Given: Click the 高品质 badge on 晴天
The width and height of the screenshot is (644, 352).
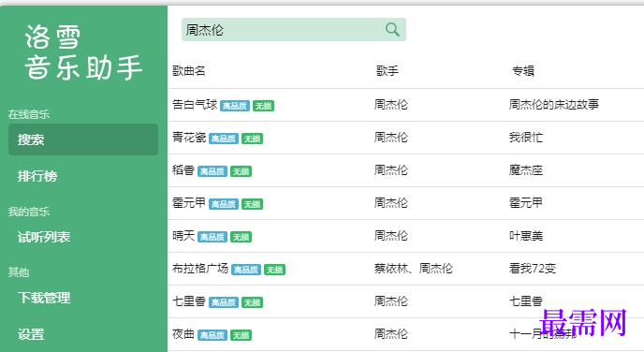Looking at the screenshot, I should point(212,237).
